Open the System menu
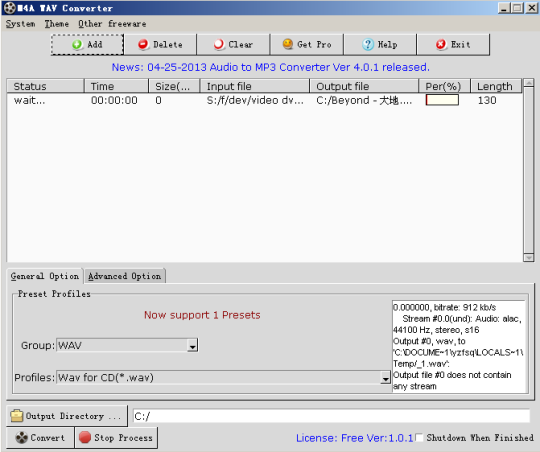 (20, 24)
